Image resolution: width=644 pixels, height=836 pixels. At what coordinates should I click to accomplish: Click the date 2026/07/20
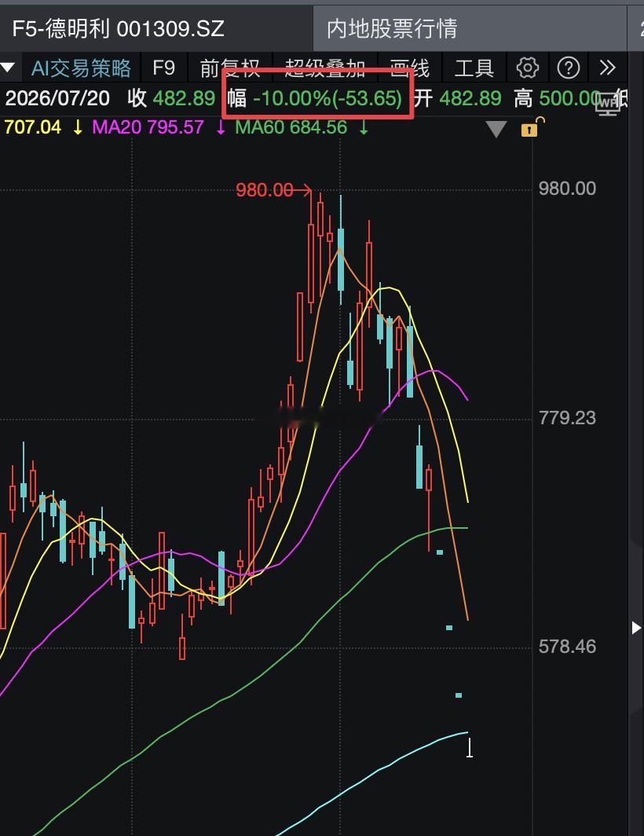57,98
